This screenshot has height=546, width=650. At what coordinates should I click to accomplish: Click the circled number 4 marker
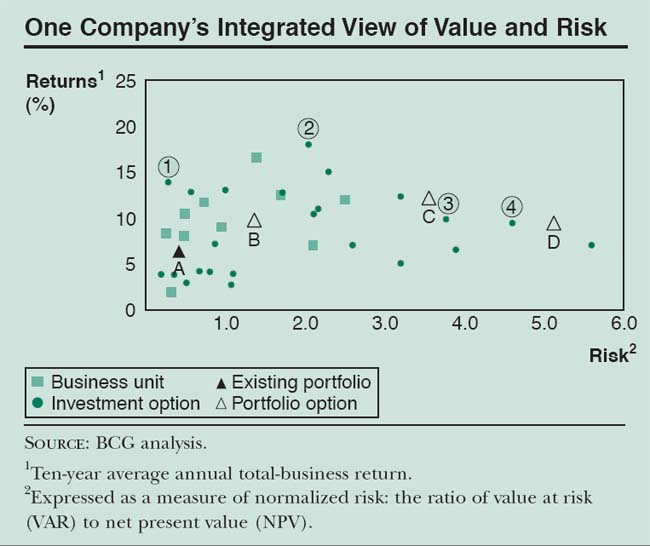511,207
